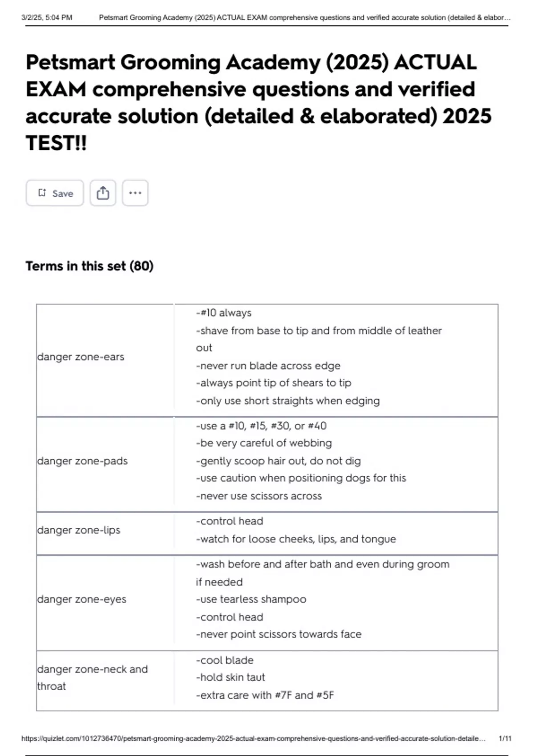Screen dimensions: 534x756
Task: Select the 'danger zone-eyes' term
Action: pyautogui.click(x=82, y=599)
